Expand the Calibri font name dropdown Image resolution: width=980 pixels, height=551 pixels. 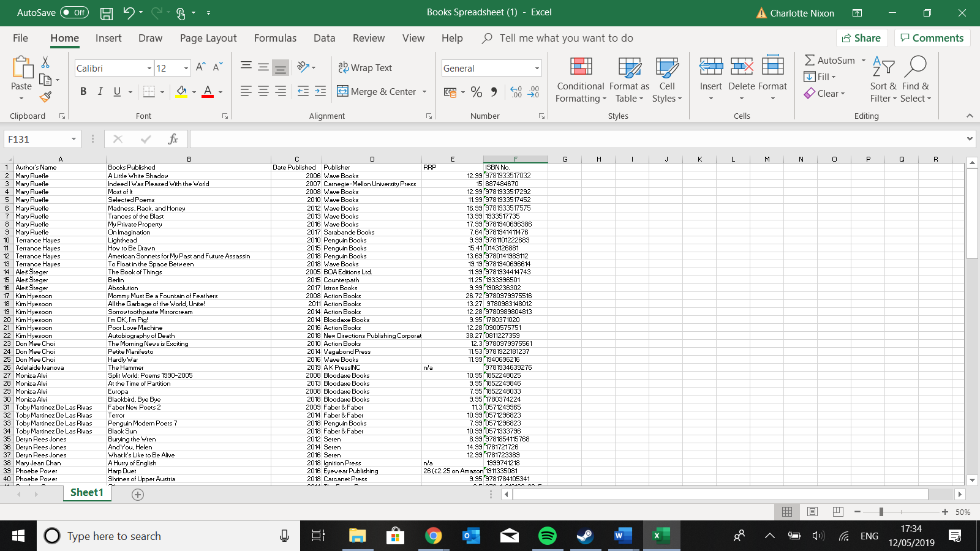(149, 69)
